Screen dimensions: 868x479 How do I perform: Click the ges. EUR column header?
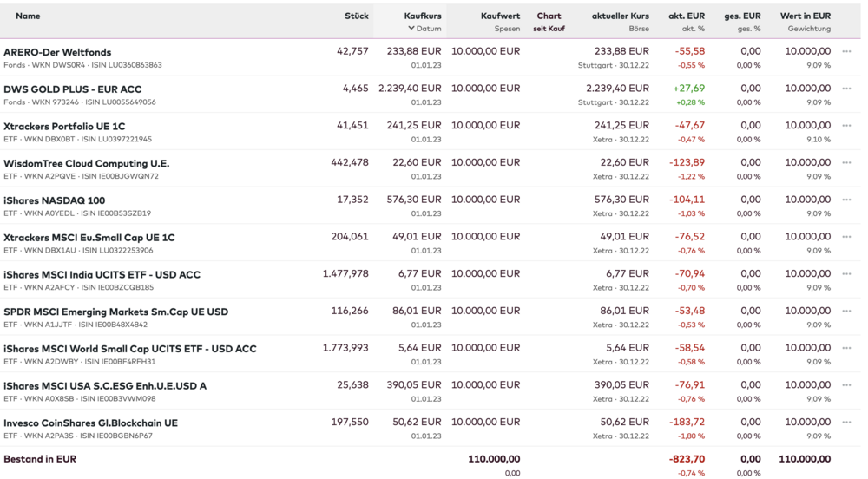(x=742, y=16)
